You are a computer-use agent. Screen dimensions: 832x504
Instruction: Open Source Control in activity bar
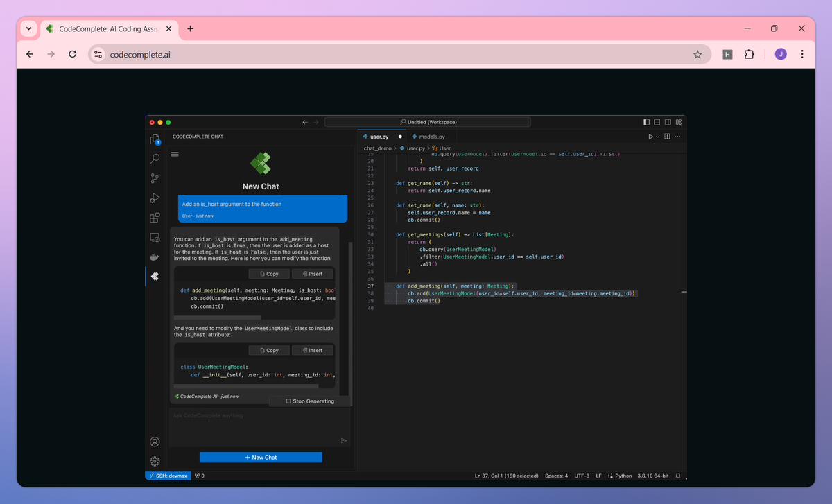tap(155, 179)
